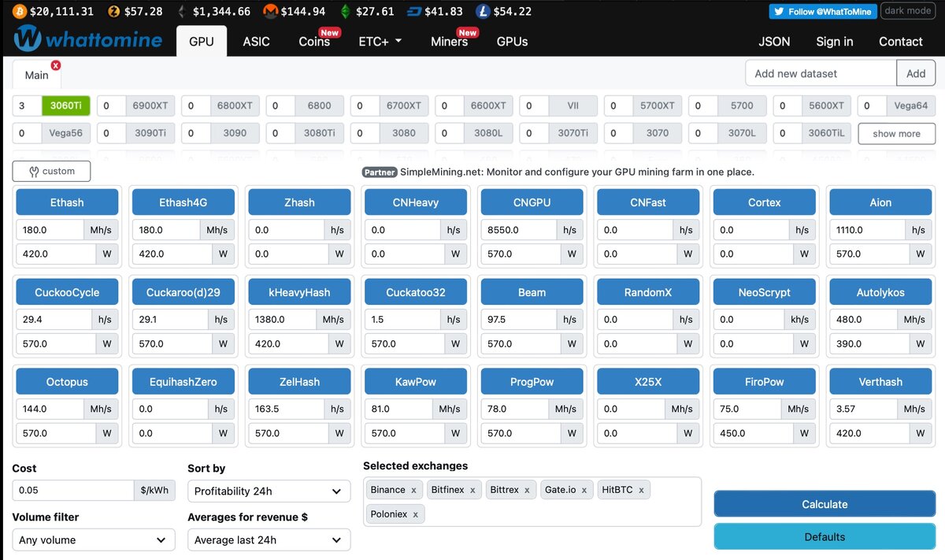Toggle the Beam algorithm button
The width and height of the screenshot is (945, 560).
tap(532, 292)
